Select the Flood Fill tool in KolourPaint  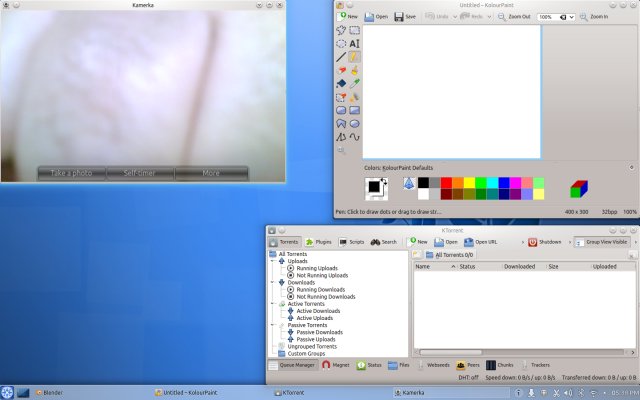341,84
